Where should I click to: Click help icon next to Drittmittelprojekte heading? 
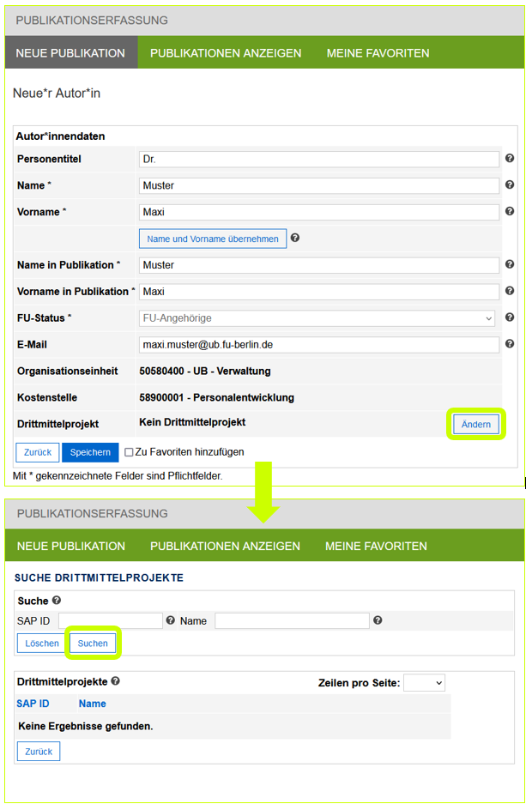(x=115, y=680)
